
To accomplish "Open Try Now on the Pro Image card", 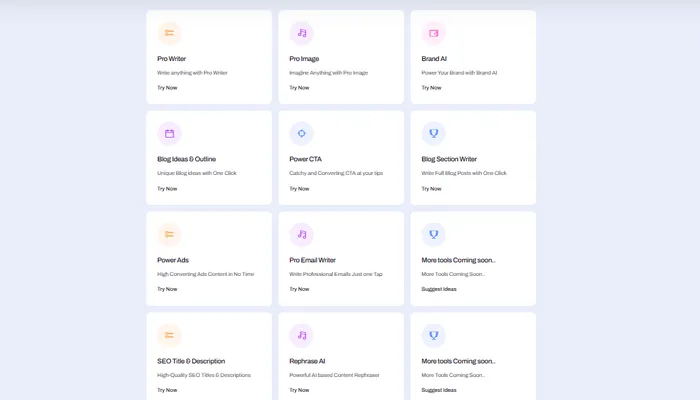I will click(299, 88).
